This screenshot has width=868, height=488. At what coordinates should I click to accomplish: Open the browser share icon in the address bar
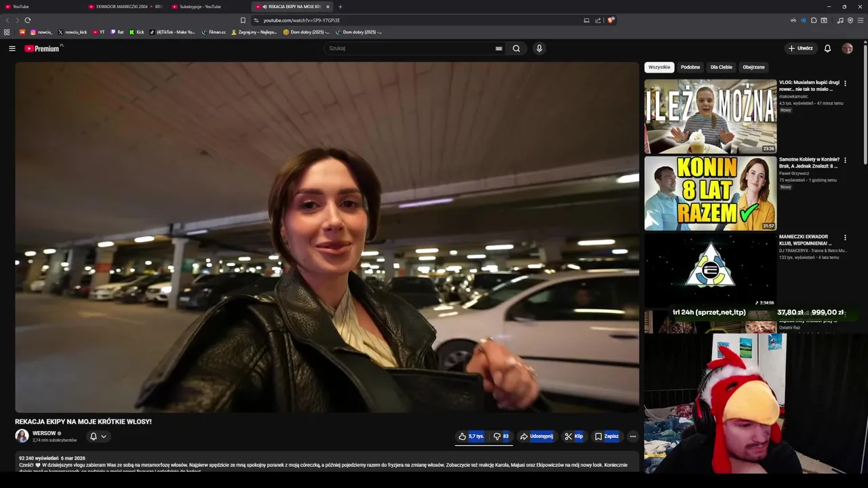598,20
